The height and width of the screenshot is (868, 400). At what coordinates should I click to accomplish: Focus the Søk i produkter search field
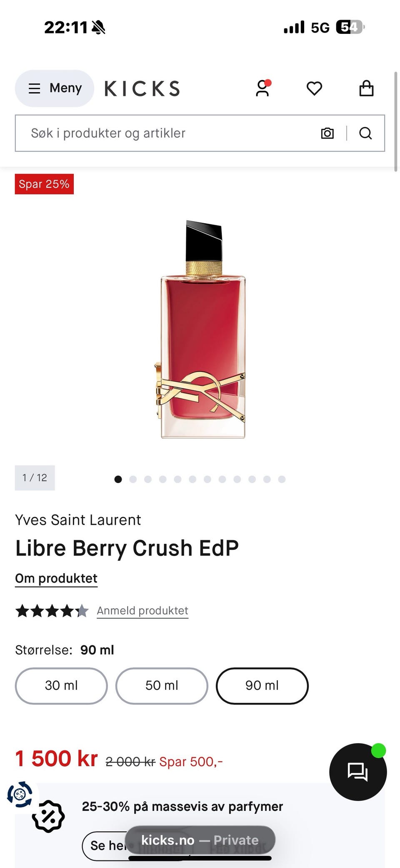click(167, 133)
